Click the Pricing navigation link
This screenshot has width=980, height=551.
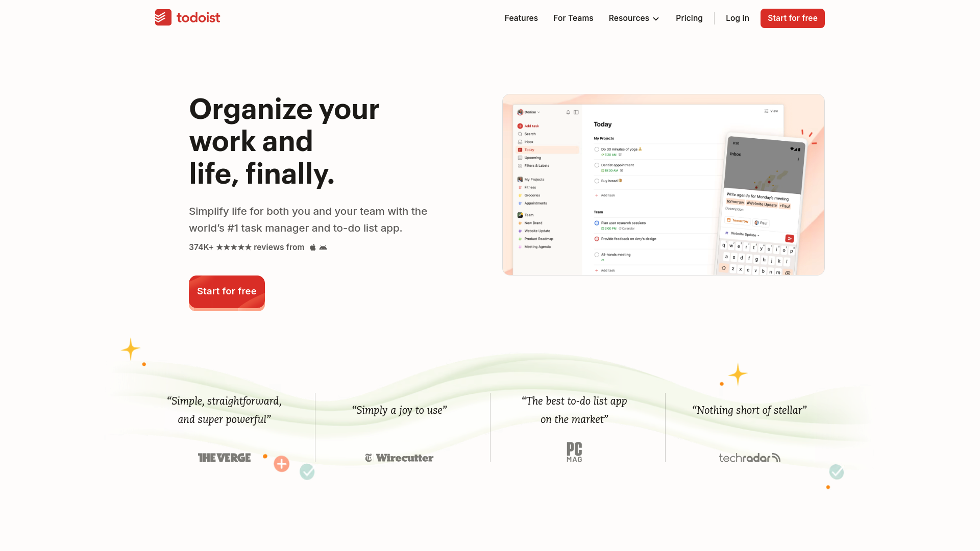(689, 18)
